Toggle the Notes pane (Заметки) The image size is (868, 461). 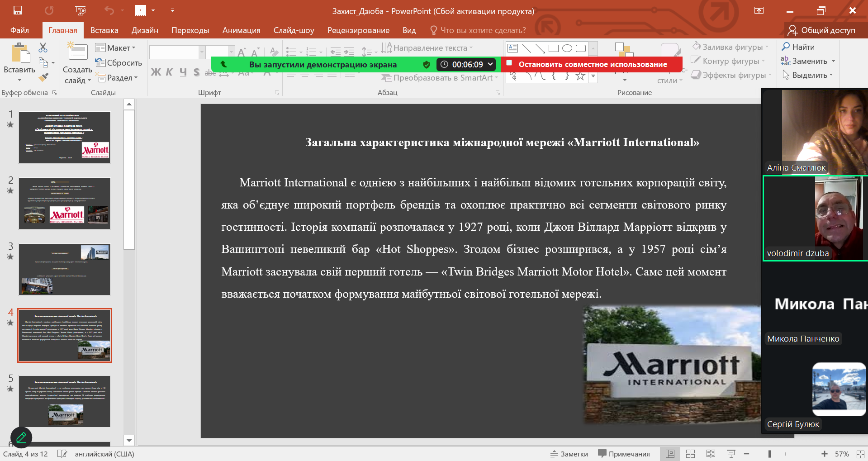(569, 454)
